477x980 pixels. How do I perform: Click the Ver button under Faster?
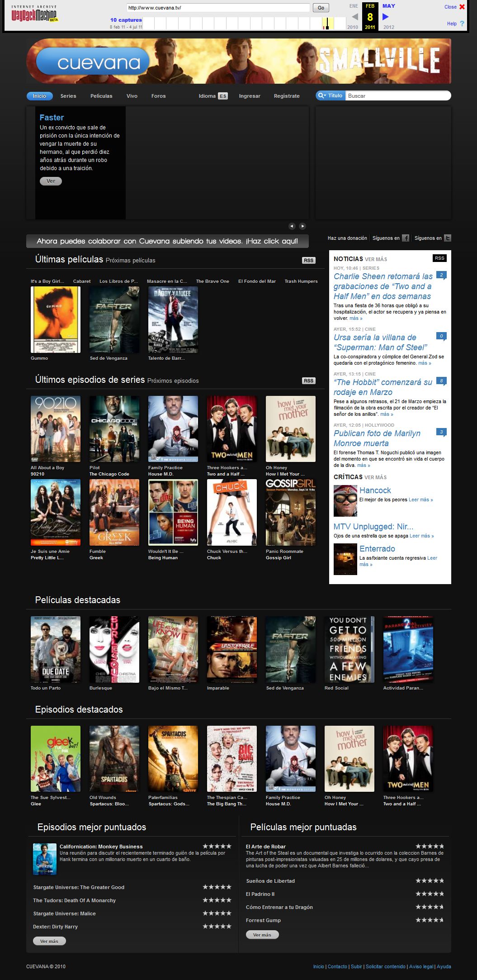[51, 181]
